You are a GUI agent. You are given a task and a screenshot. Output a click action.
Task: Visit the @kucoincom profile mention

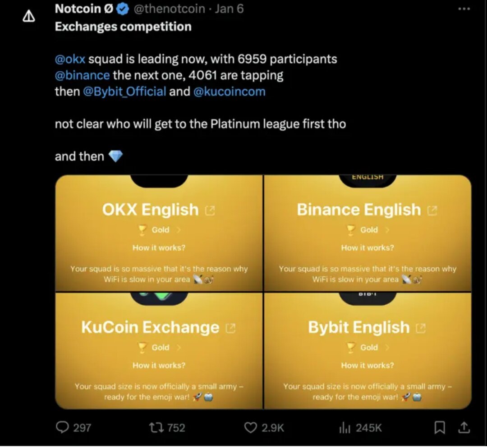(x=229, y=91)
